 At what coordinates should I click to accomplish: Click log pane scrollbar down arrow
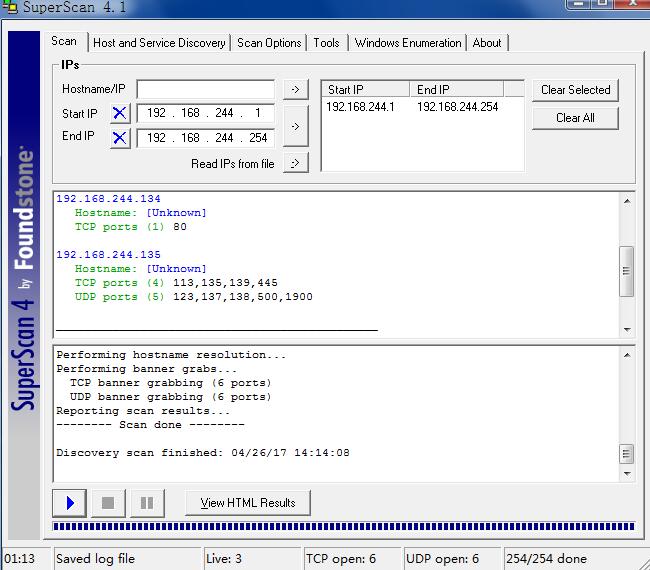point(627,473)
